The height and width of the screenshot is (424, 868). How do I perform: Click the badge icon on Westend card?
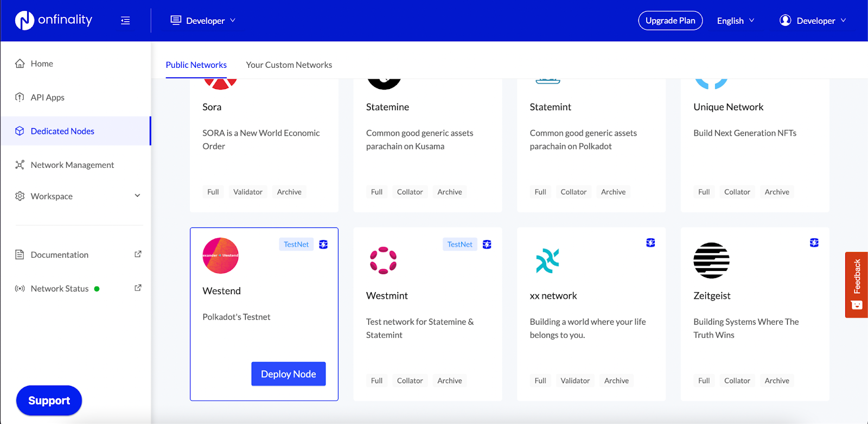(x=323, y=244)
